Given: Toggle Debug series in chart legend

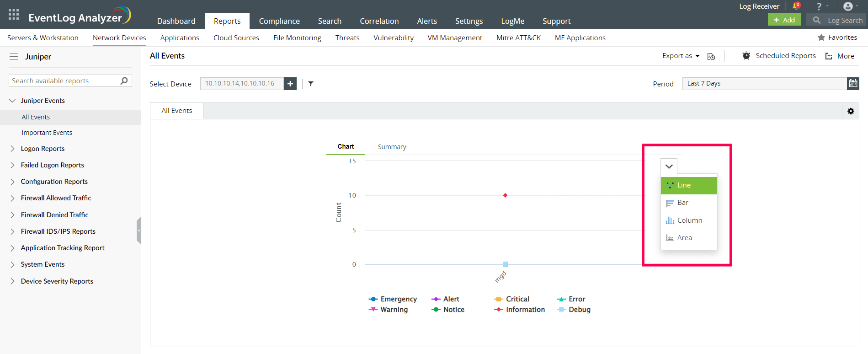Looking at the screenshot, I should pyautogui.click(x=574, y=310).
